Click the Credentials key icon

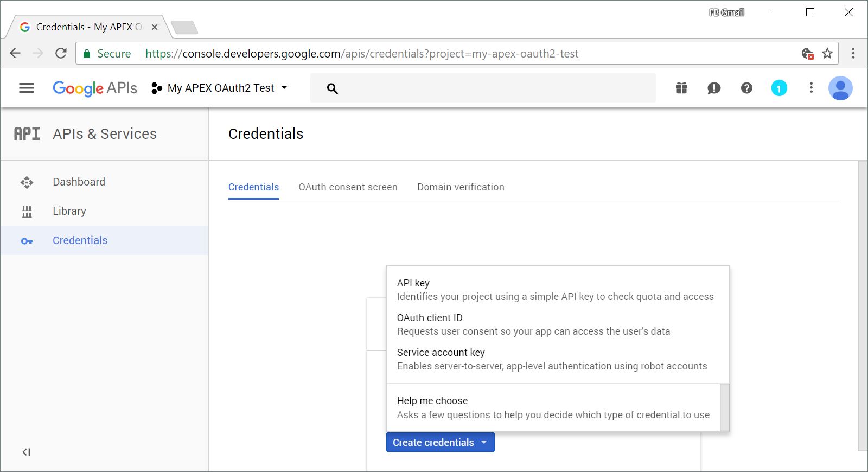[x=27, y=241]
